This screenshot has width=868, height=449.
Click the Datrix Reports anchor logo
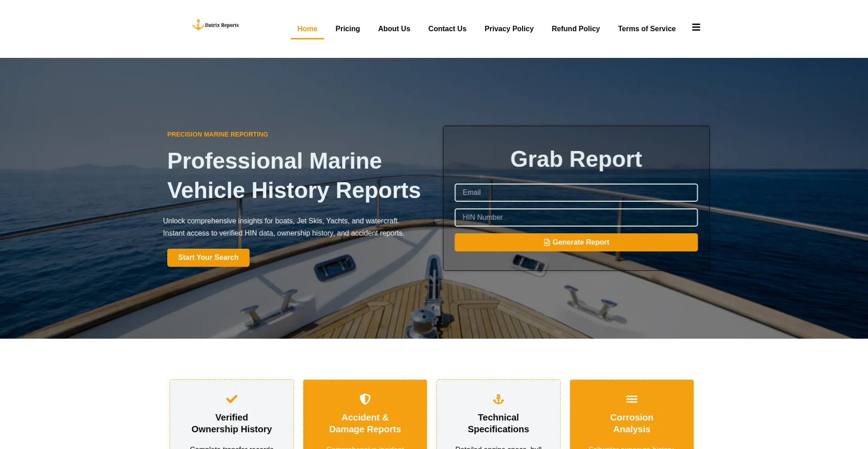click(x=216, y=25)
